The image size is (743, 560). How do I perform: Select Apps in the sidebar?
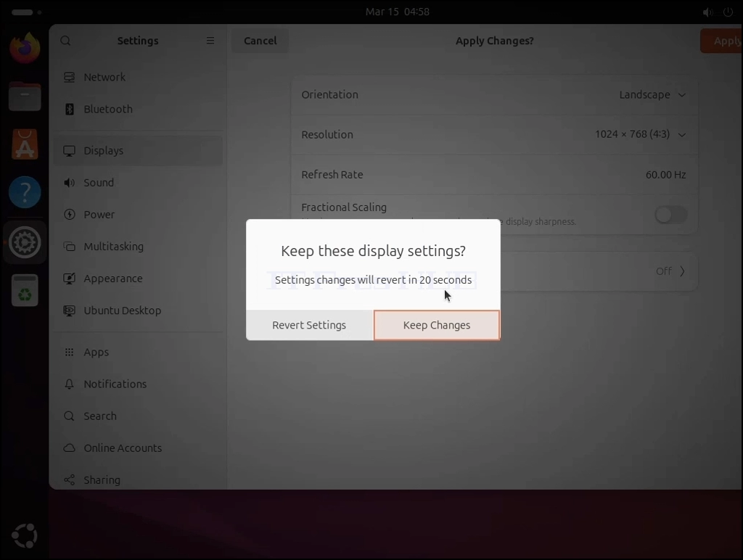pyautogui.click(x=138, y=352)
